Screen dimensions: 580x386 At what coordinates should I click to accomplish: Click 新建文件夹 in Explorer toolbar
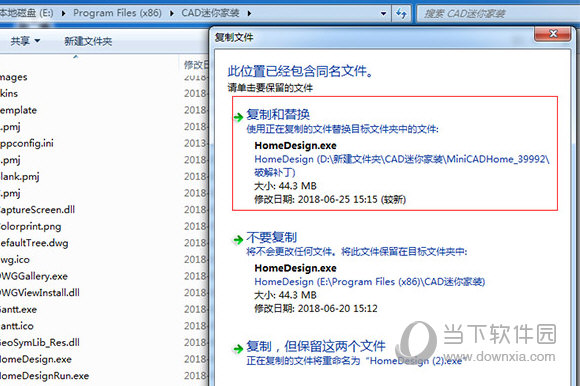[88, 41]
